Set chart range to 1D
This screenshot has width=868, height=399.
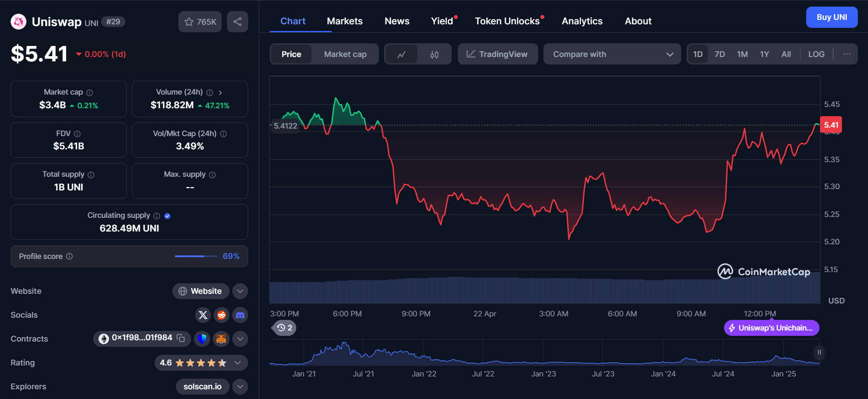point(698,54)
